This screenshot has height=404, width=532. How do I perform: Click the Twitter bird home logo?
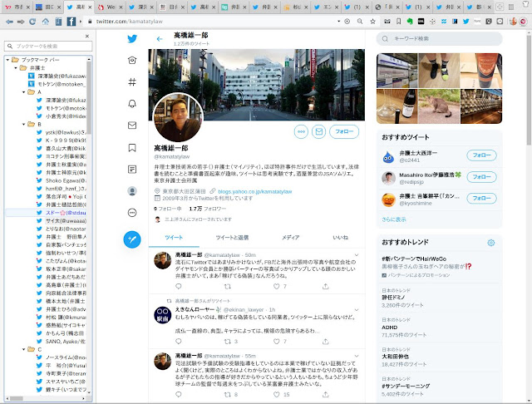pyautogui.click(x=132, y=39)
